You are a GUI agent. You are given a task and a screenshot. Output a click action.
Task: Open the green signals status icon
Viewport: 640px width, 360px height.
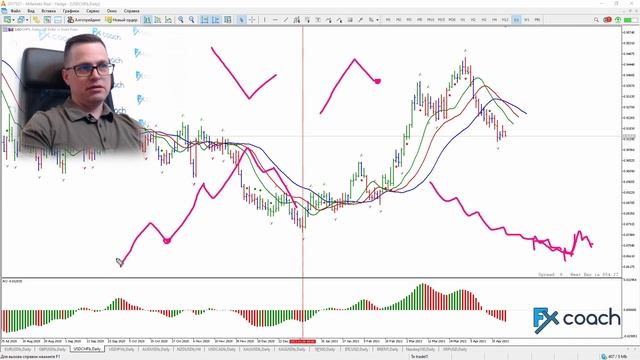618,20
